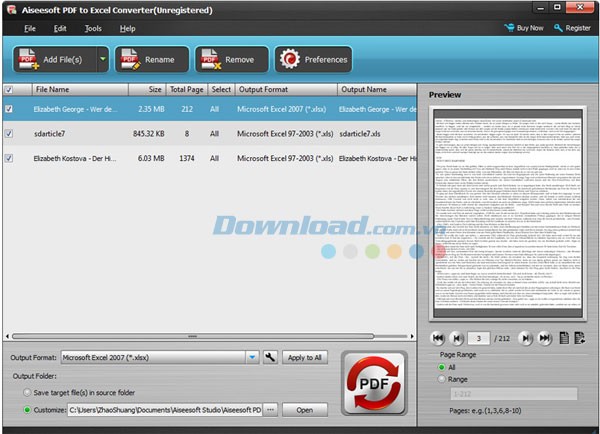
Task: Click Excel 97-2003 format of sdarticle7
Action: pos(285,134)
